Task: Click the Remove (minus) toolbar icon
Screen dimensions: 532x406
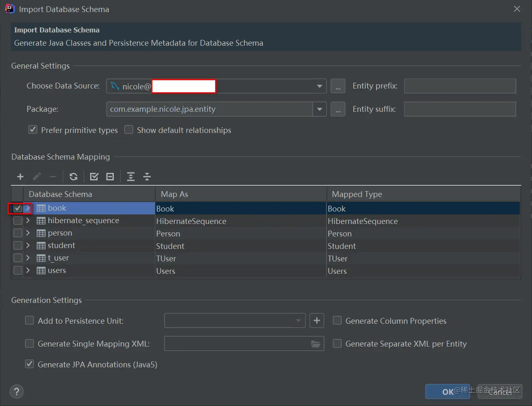Action: [x=53, y=177]
